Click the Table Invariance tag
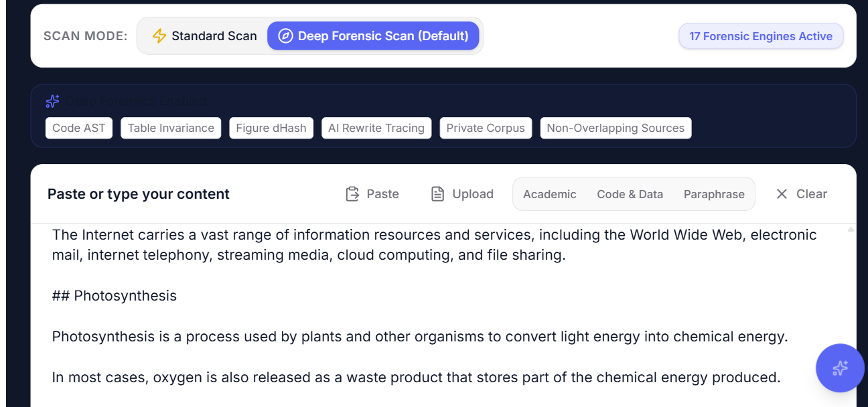The image size is (868, 407). pos(171,128)
